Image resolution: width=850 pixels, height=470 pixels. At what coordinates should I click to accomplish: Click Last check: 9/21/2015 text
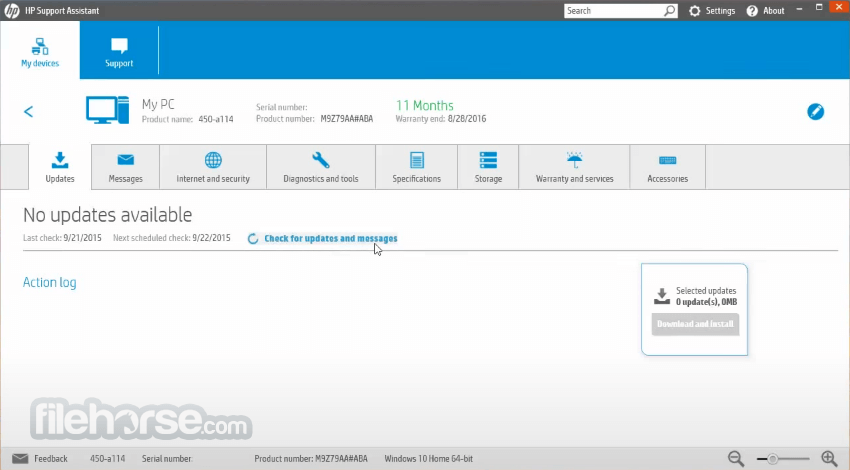pyautogui.click(x=62, y=238)
